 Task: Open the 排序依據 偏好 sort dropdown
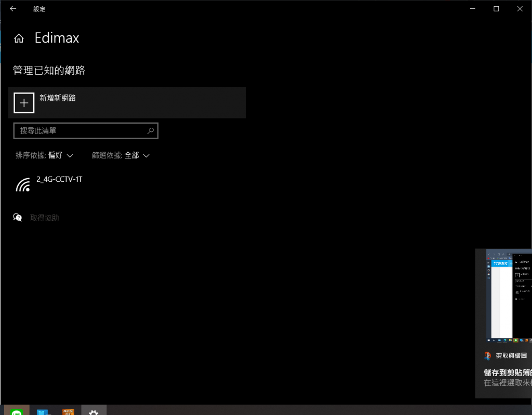coord(45,155)
